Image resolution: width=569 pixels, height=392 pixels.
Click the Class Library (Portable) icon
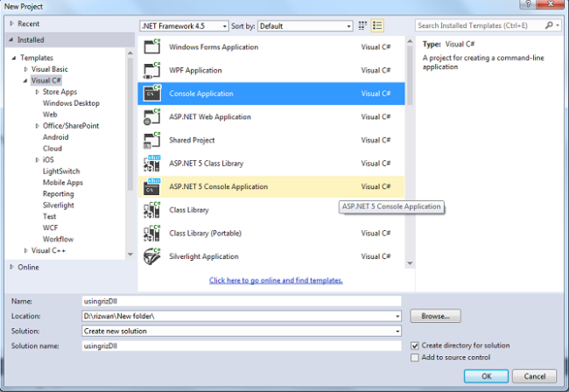click(152, 233)
